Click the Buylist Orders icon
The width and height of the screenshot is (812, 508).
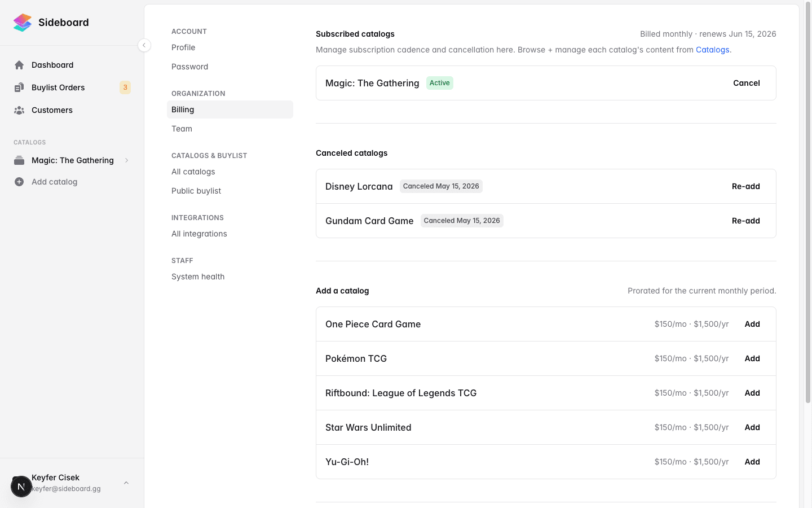click(19, 87)
